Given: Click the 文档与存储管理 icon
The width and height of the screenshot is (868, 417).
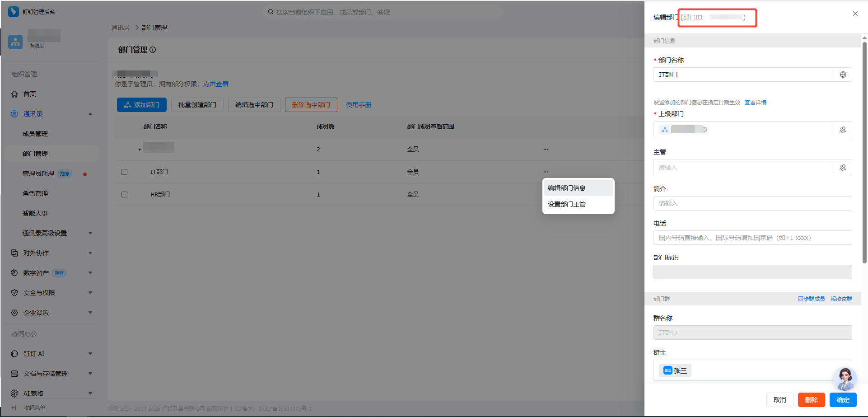Looking at the screenshot, I should coord(14,374).
